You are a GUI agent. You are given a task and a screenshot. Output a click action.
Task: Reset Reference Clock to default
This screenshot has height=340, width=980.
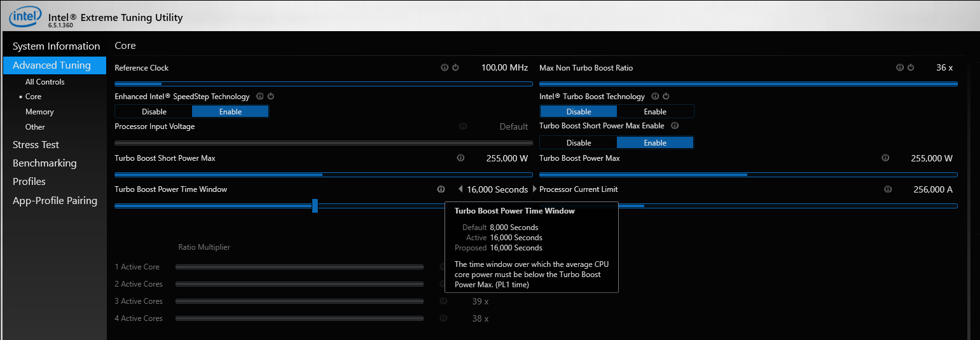tap(455, 67)
